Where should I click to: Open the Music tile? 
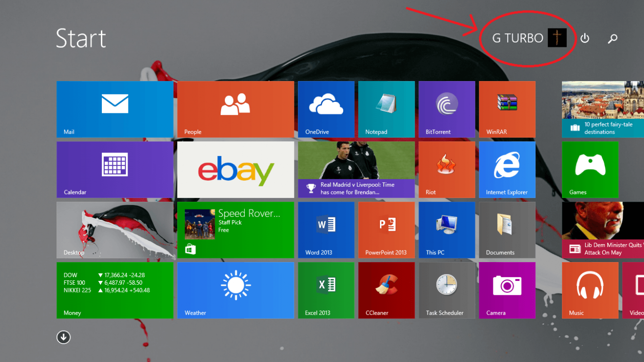[590, 291]
